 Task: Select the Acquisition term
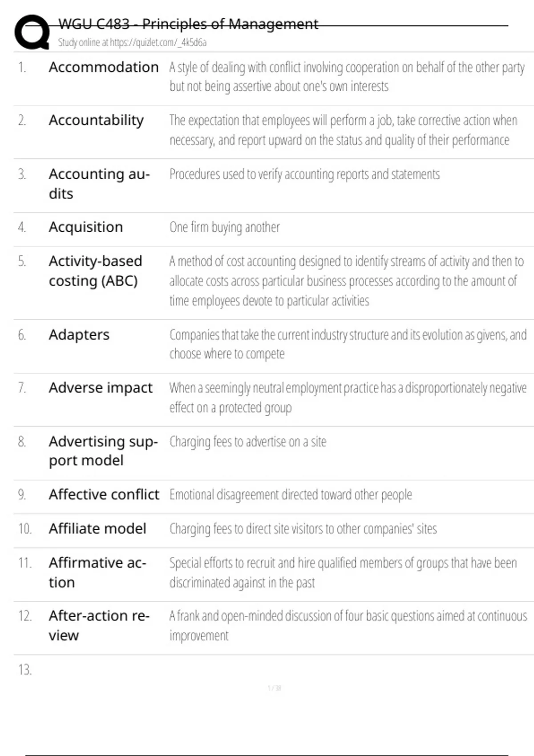[86, 227]
